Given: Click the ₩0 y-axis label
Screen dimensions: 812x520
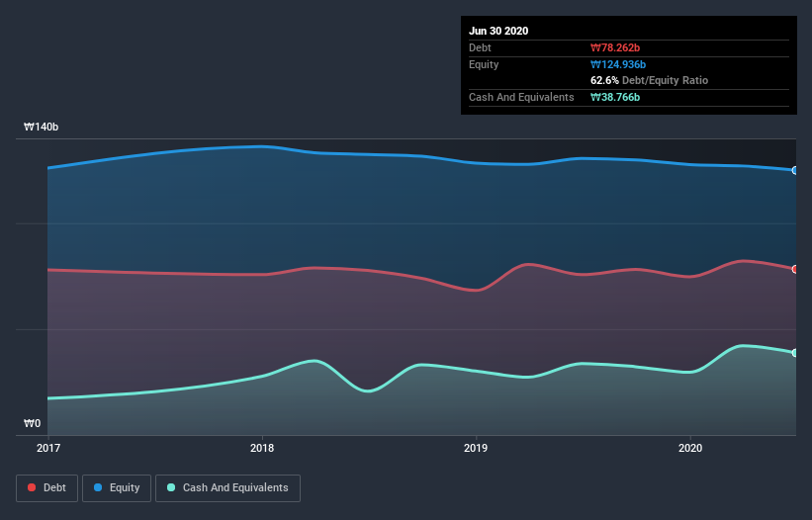Looking at the screenshot, I should pos(32,423).
